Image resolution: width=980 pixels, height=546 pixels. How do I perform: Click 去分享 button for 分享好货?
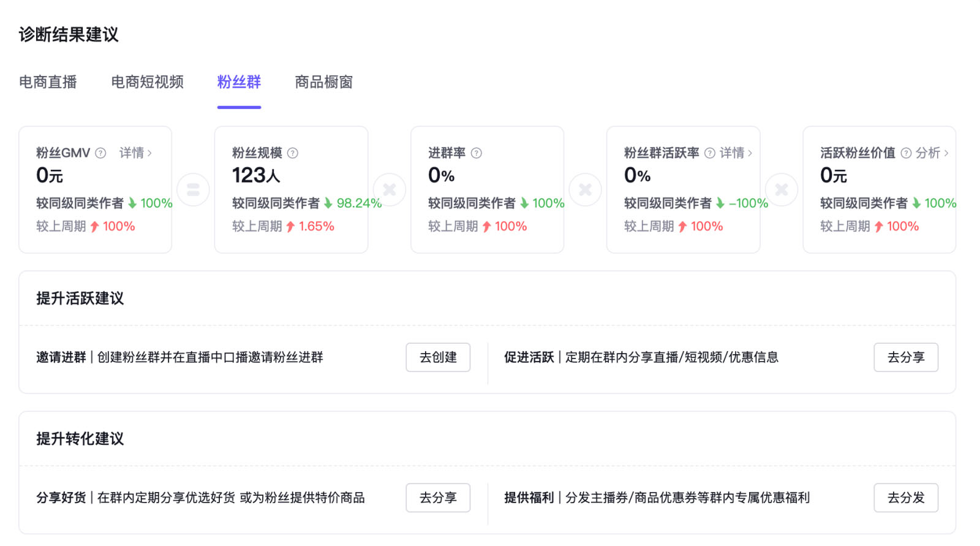click(x=438, y=498)
